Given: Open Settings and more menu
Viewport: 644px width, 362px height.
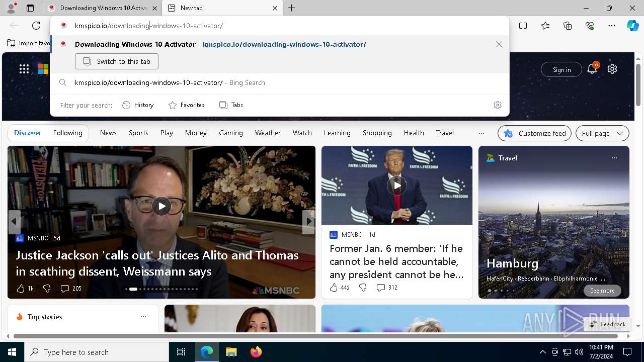Looking at the screenshot, I should [x=612, y=26].
